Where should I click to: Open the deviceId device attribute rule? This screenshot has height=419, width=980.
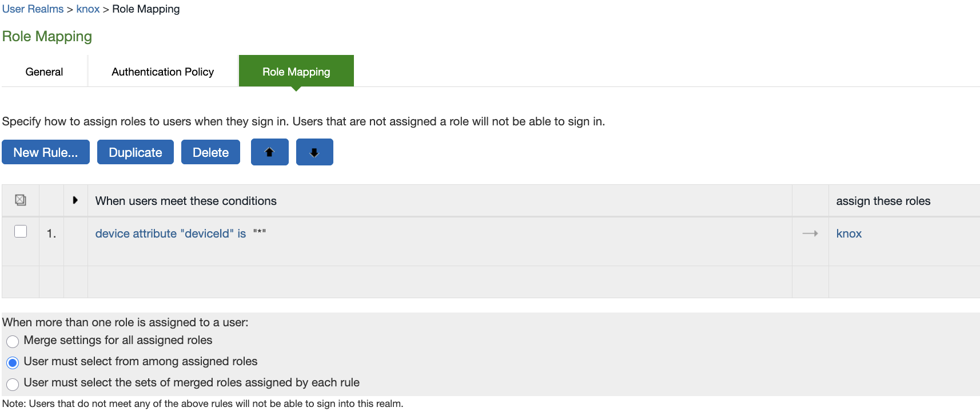click(170, 234)
